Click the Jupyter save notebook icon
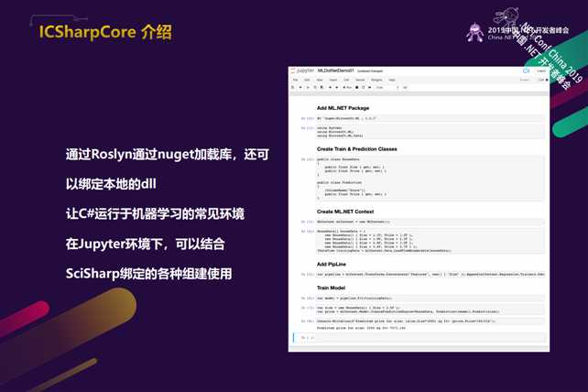Viewport: 588px width, 392px height. pos(293,87)
